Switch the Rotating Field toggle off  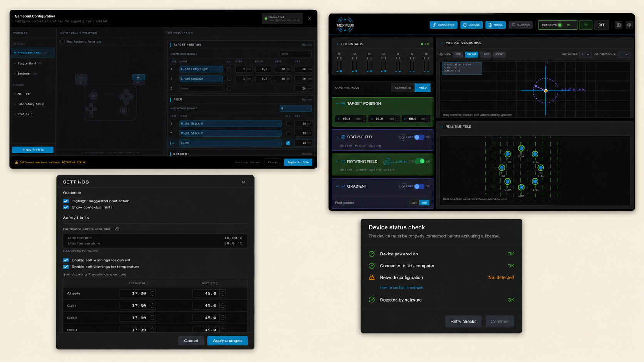(420, 162)
